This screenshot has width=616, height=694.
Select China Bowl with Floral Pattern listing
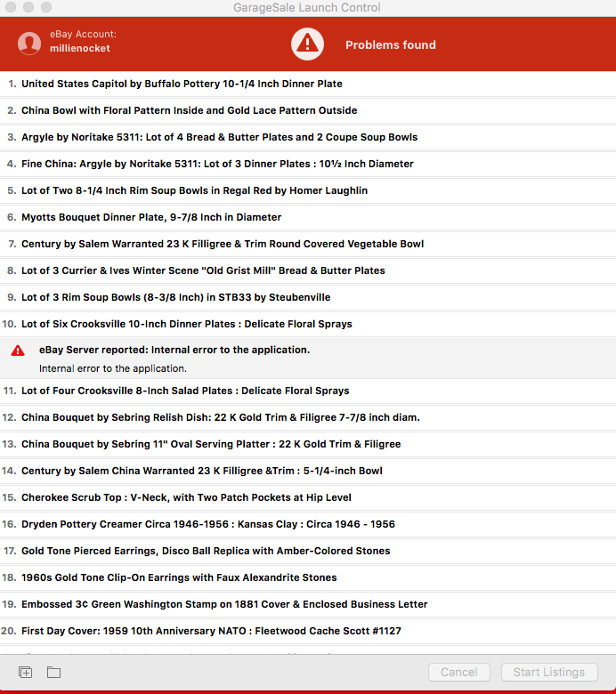(x=308, y=110)
